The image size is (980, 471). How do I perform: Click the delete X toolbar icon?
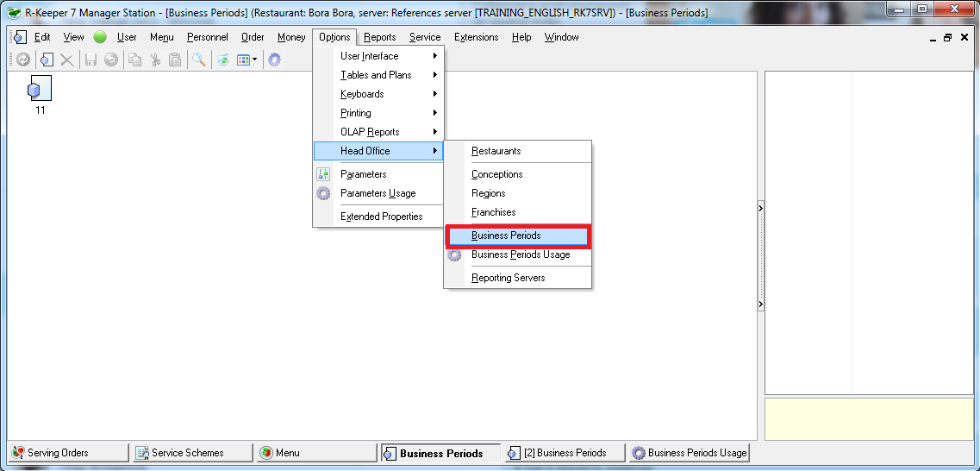click(x=67, y=60)
